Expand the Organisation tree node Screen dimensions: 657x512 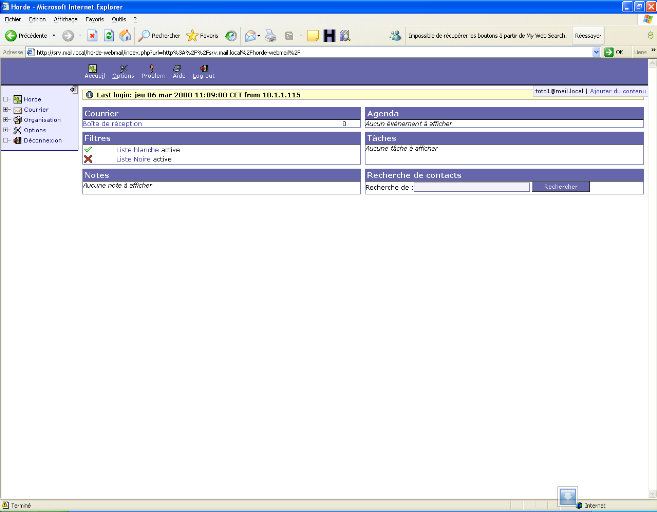click(6, 120)
